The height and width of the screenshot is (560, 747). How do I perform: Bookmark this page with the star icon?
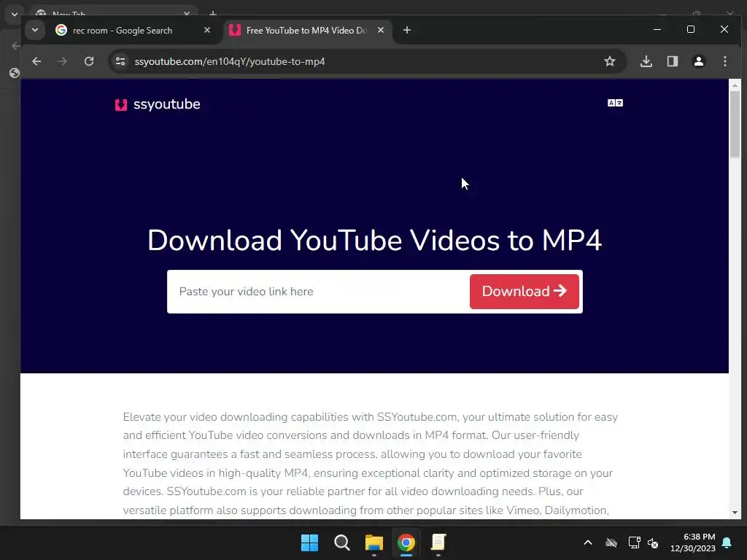[x=609, y=61]
